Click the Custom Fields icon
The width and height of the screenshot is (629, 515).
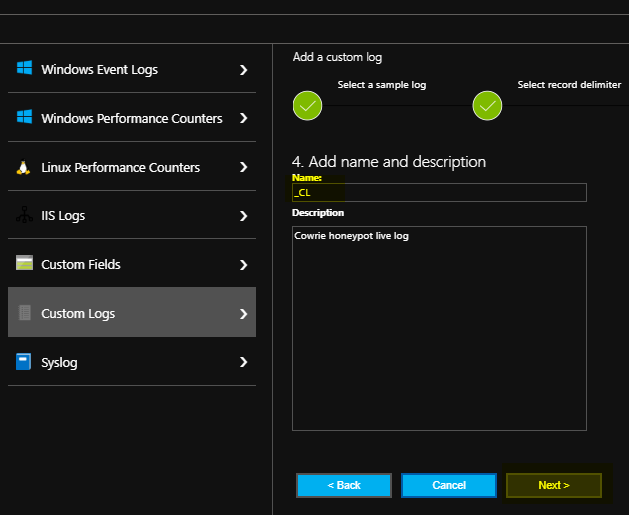[x=24, y=264]
